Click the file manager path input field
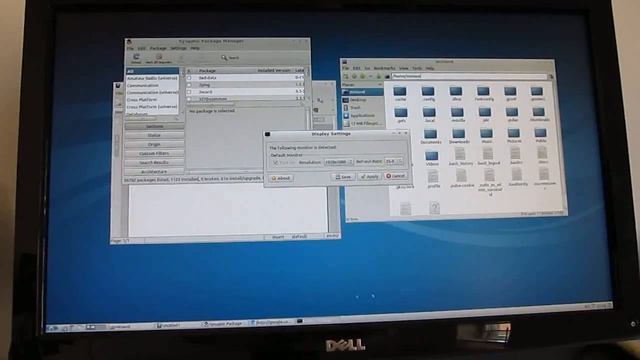Screen dimensions: 640x360 click(x=469, y=76)
